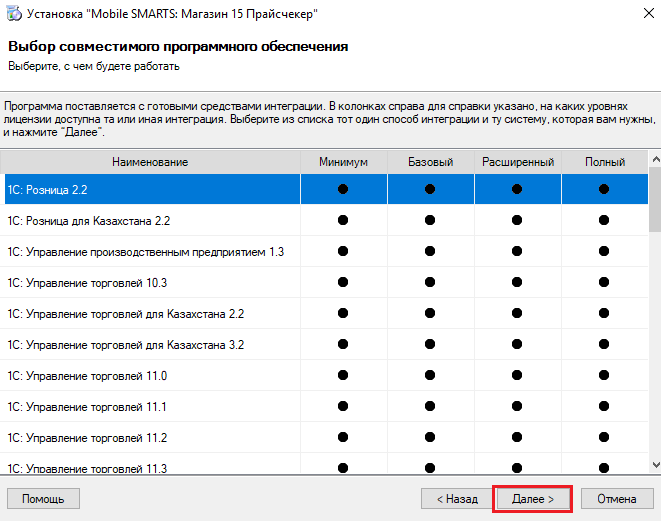661x521 pixels.
Task: Click heading Выбор совместимого программного обеспечения
Action: tap(178, 47)
